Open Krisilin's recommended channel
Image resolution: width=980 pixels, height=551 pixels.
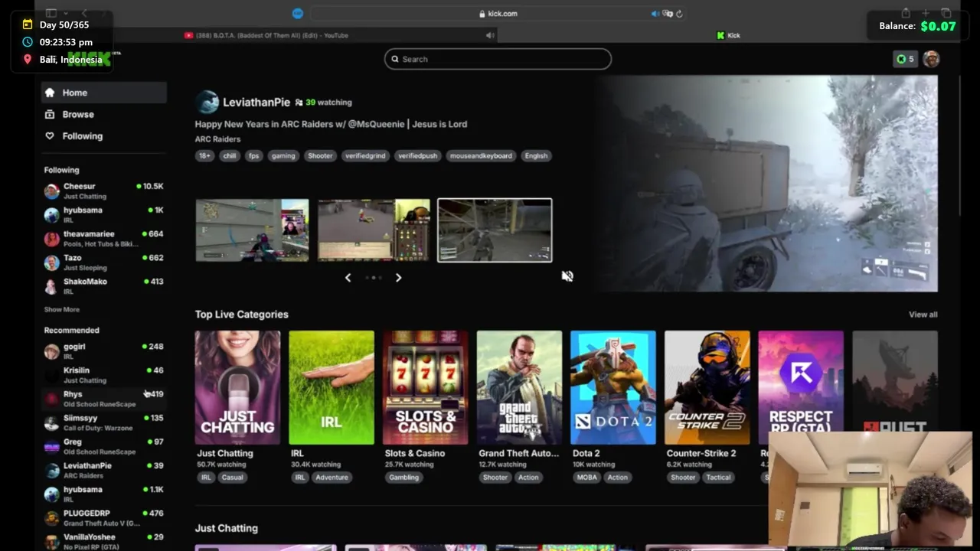(103, 375)
